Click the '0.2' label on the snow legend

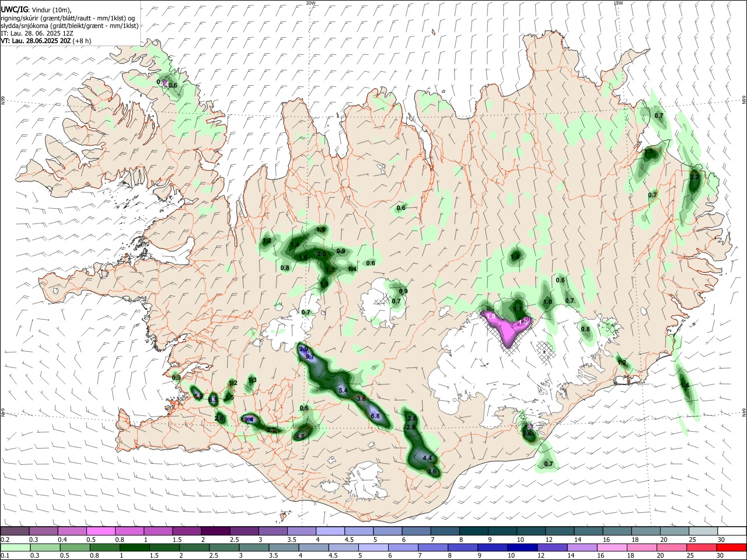(5, 540)
